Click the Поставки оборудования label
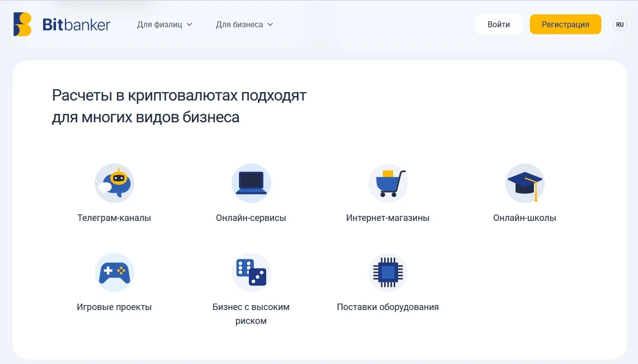The width and height of the screenshot is (638, 364). [x=388, y=307]
